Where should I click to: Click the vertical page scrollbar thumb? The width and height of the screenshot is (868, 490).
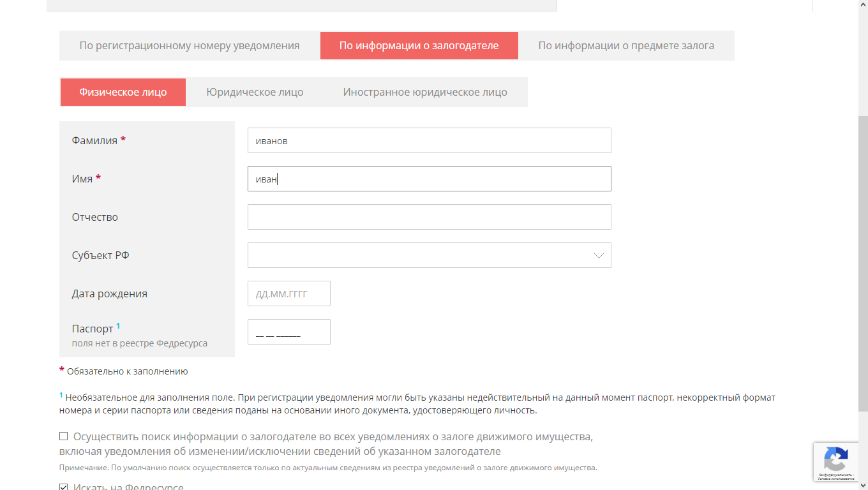click(863, 262)
